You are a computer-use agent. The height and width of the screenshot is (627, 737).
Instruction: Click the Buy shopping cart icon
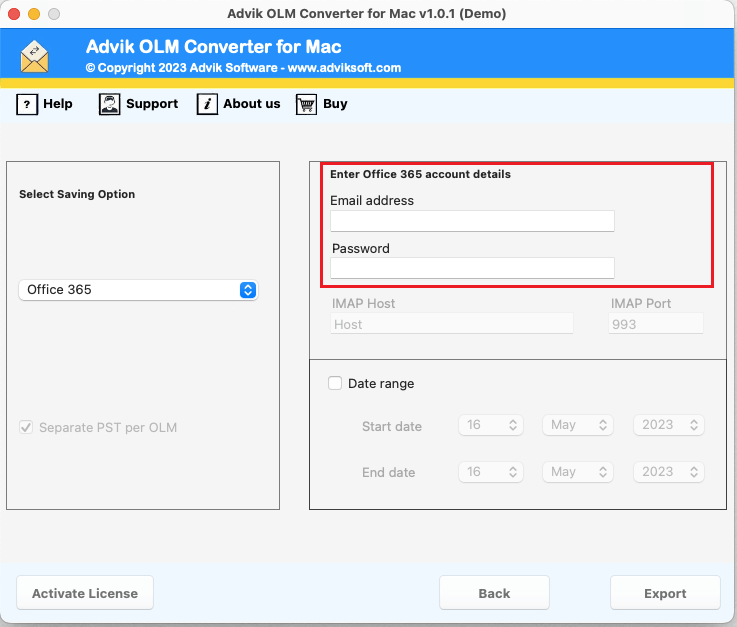click(306, 104)
